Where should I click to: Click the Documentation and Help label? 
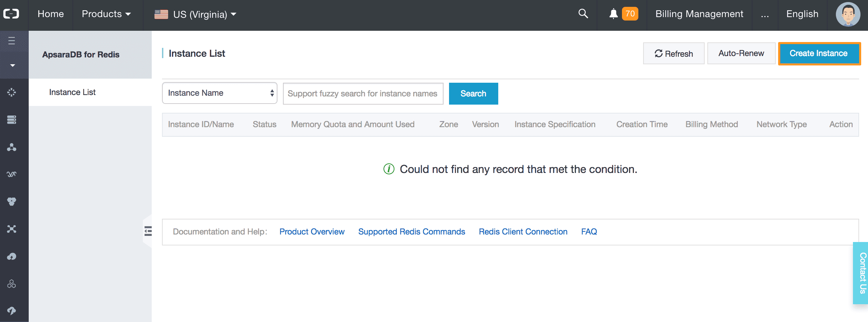(x=220, y=232)
